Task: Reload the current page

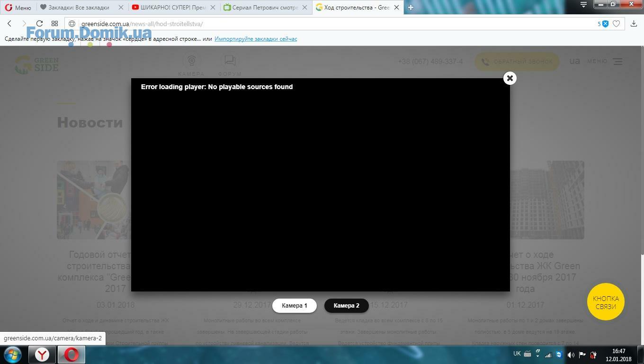Action: [x=39, y=24]
